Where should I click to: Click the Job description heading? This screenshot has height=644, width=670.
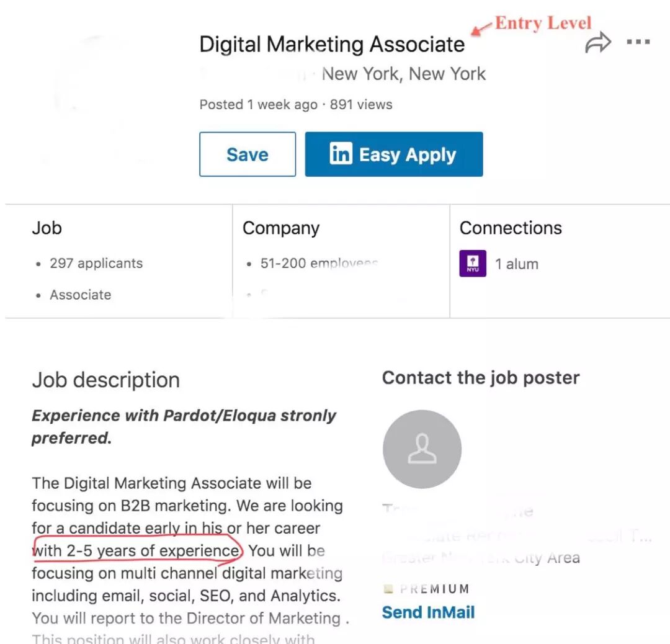(x=105, y=380)
